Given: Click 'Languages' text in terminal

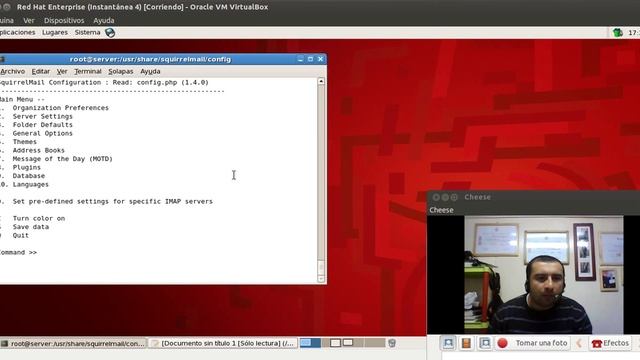Looking at the screenshot, I should point(31,184).
